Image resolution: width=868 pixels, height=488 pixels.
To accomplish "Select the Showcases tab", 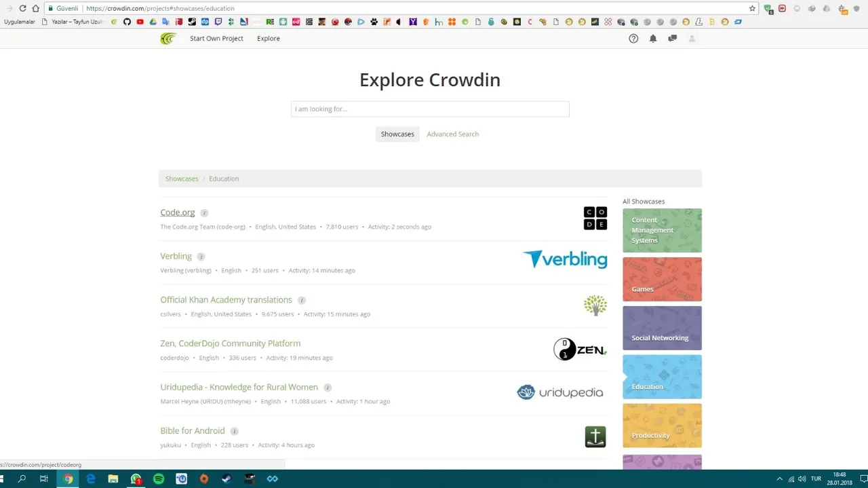I will (x=397, y=134).
